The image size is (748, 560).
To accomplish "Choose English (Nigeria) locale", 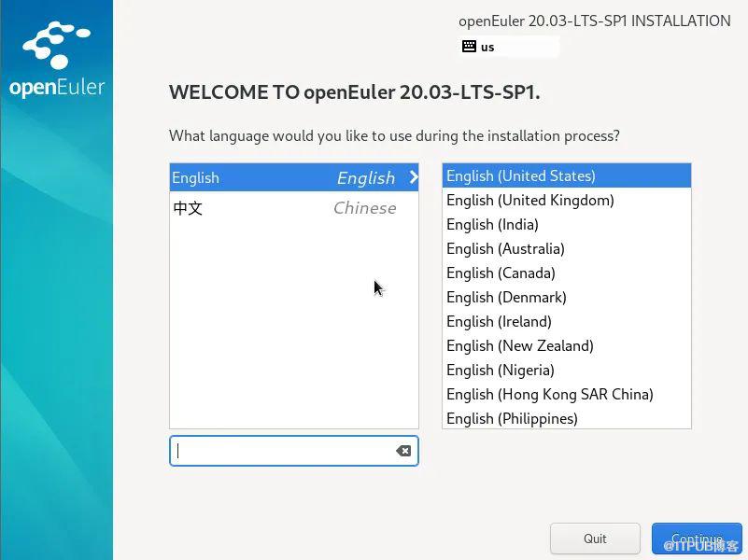I will (x=567, y=371).
